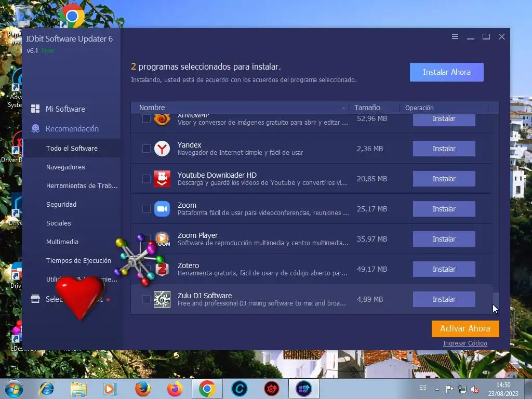Click the Yandex app icon

point(162,149)
